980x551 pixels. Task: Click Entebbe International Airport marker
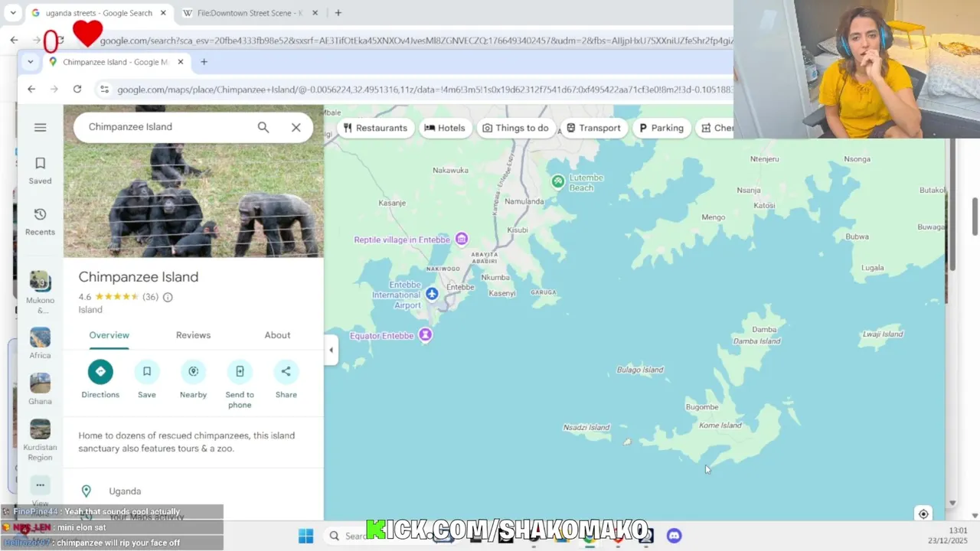pos(432,294)
